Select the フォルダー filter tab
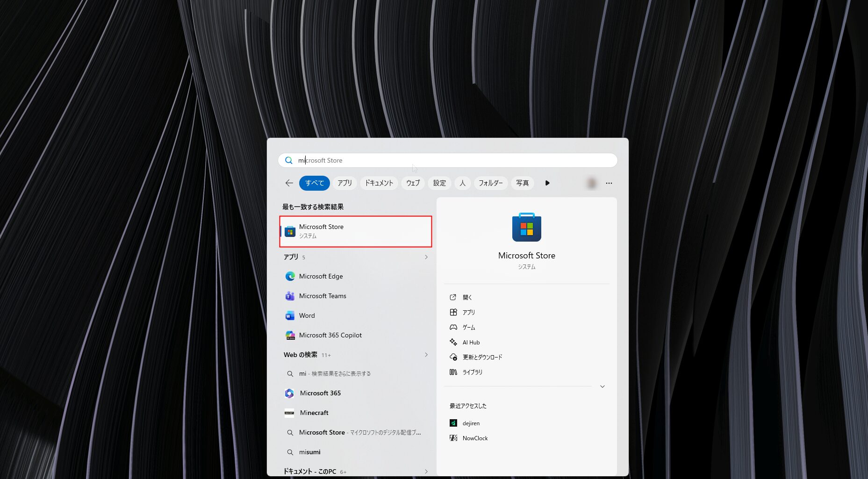The image size is (868, 479). 490,183
